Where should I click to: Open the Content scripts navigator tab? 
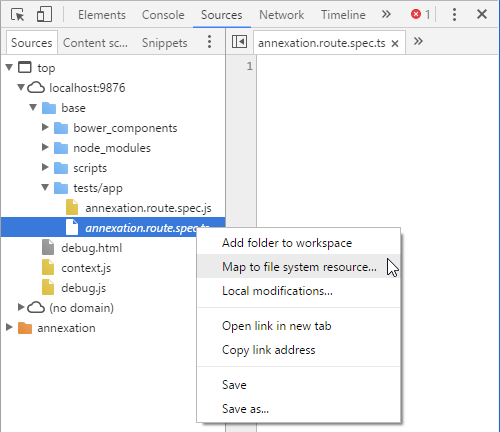coord(95,43)
